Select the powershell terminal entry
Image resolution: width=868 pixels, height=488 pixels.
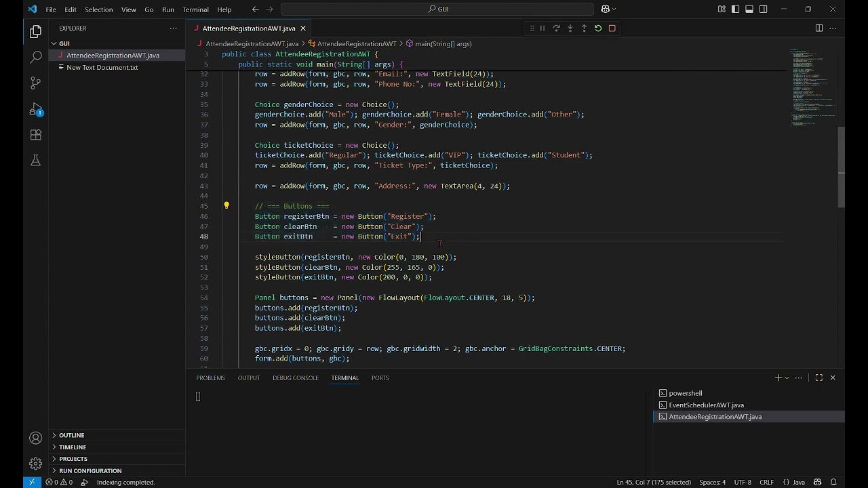(749, 393)
